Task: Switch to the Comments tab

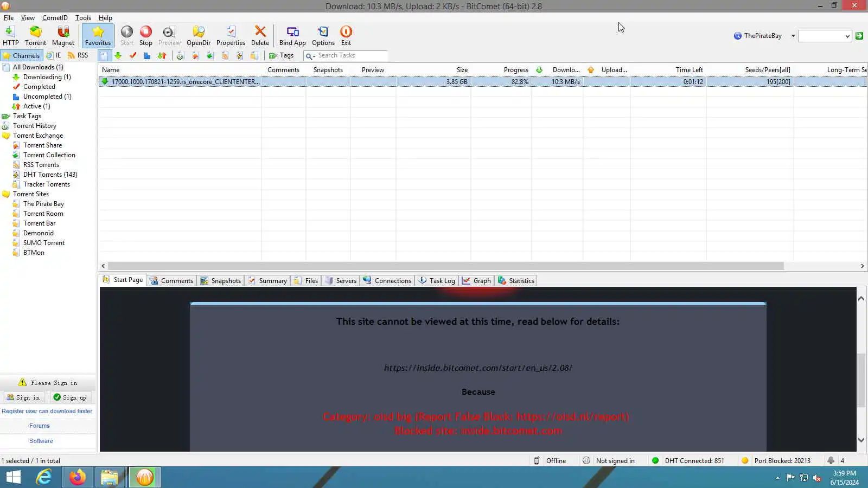Action: click(171, 280)
